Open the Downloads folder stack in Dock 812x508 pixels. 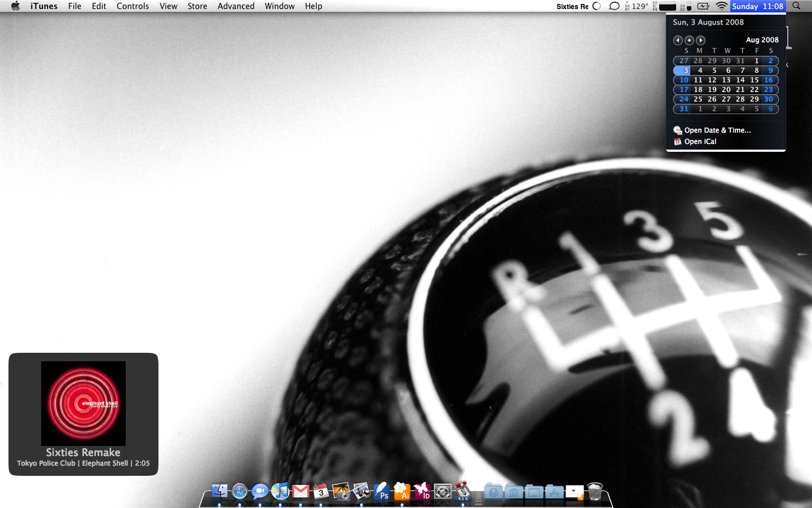tap(493, 492)
